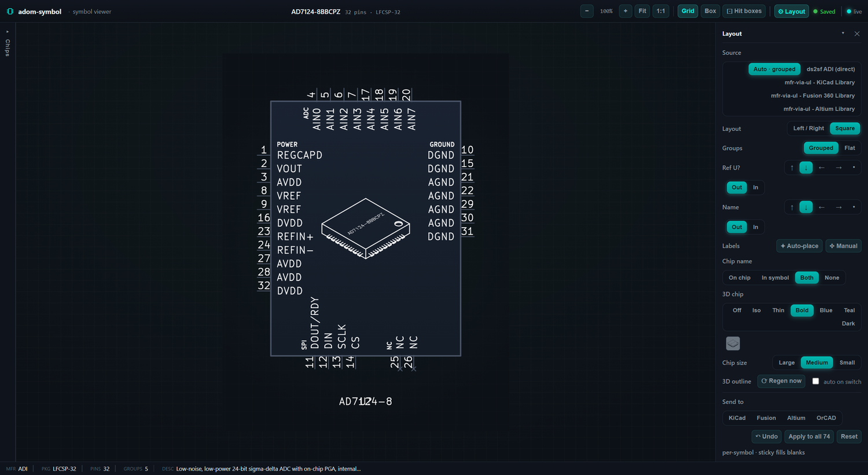Select mfr-via-ul KiCad Library source
868x475 pixels.
coord(819,82)
